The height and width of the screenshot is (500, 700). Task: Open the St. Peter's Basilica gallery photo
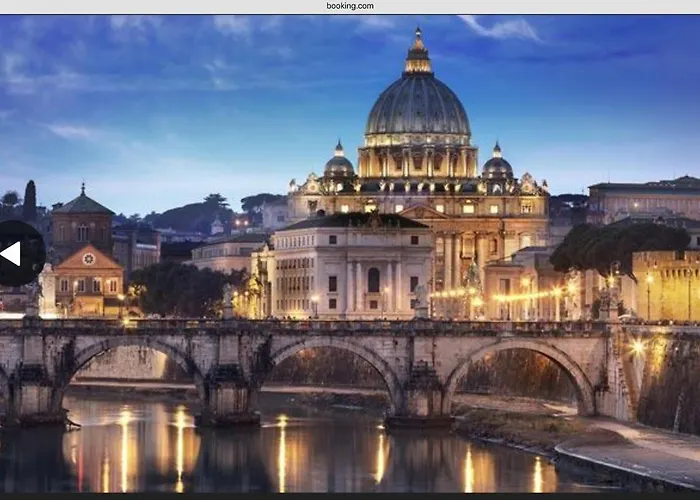[x=350, y=254]
